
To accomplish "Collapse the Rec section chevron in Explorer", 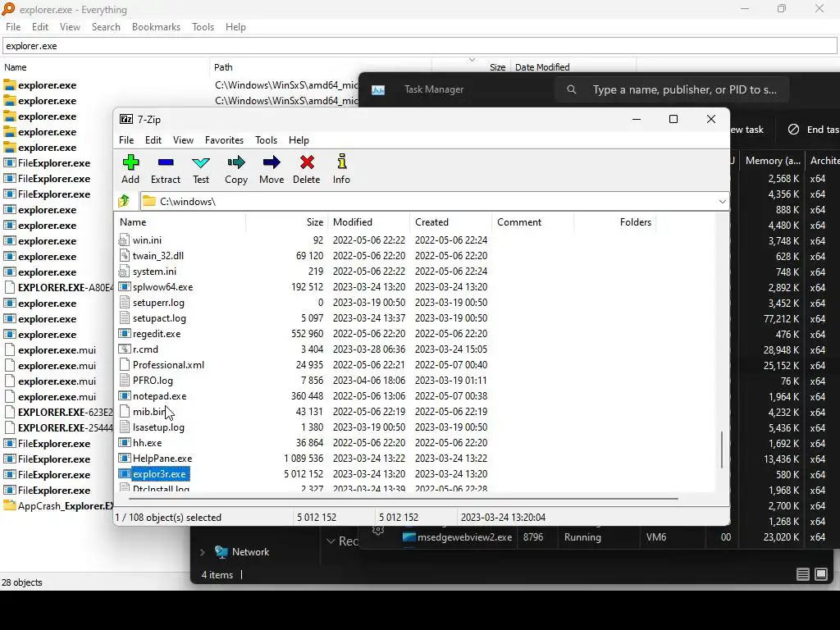I will click(331, 541).
